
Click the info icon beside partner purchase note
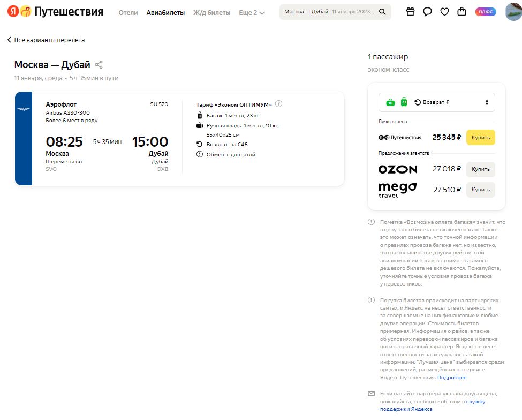tap(371, 300)
